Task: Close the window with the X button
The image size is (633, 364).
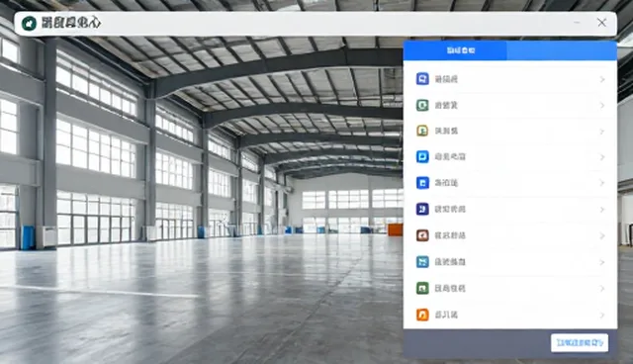Action: (601, 23)
